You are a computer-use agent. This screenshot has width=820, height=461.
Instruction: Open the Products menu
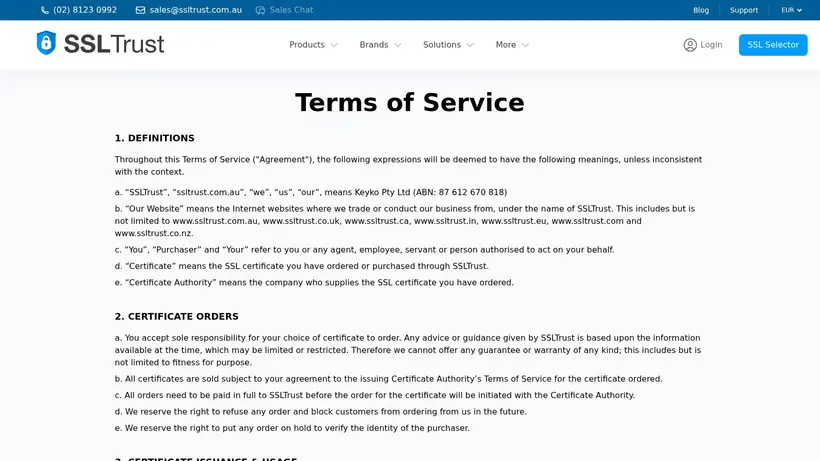pyautogui.click(x=307, y=45)
